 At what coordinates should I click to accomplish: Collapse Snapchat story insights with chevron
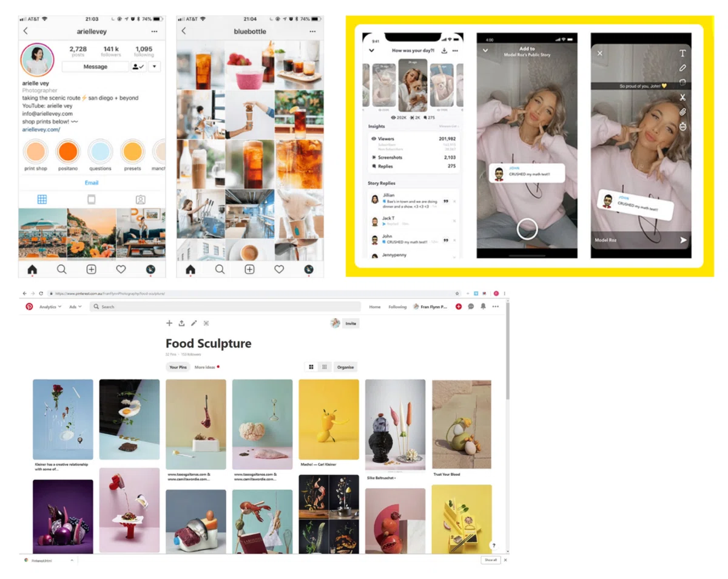(371, 51)
